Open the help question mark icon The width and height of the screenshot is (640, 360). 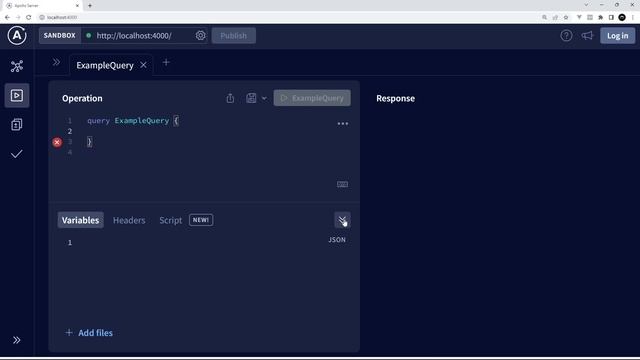(566, 36)
